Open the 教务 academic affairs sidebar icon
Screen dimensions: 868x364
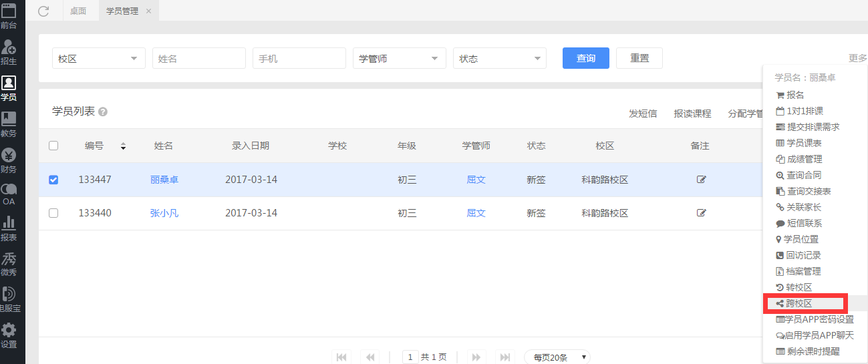pyautogui.click(x=9, y=124)
